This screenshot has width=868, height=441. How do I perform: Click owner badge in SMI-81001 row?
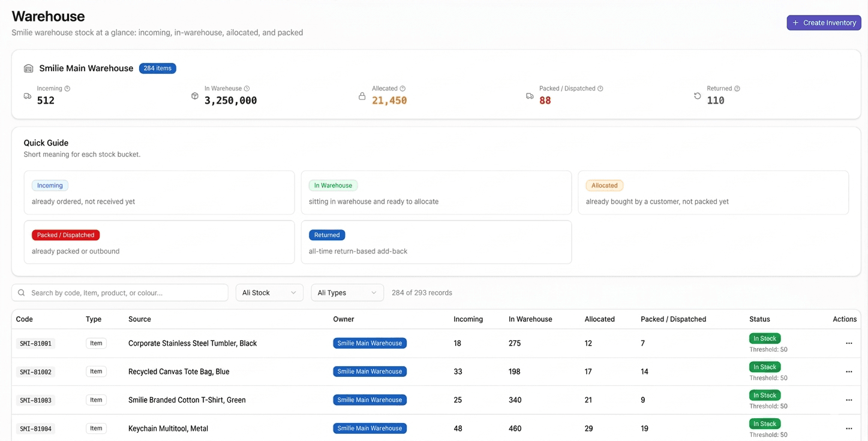pos(370,343)
